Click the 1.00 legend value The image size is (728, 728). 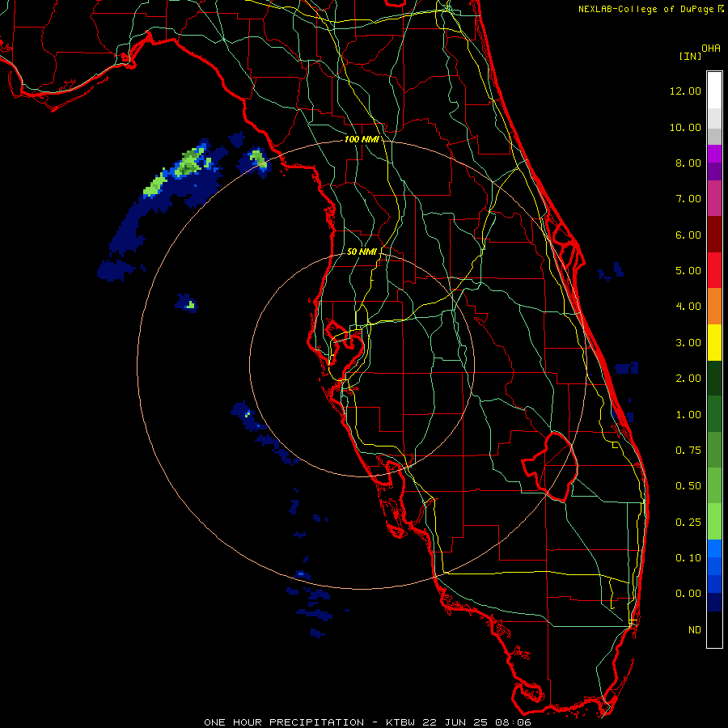[x=688, y=415]
